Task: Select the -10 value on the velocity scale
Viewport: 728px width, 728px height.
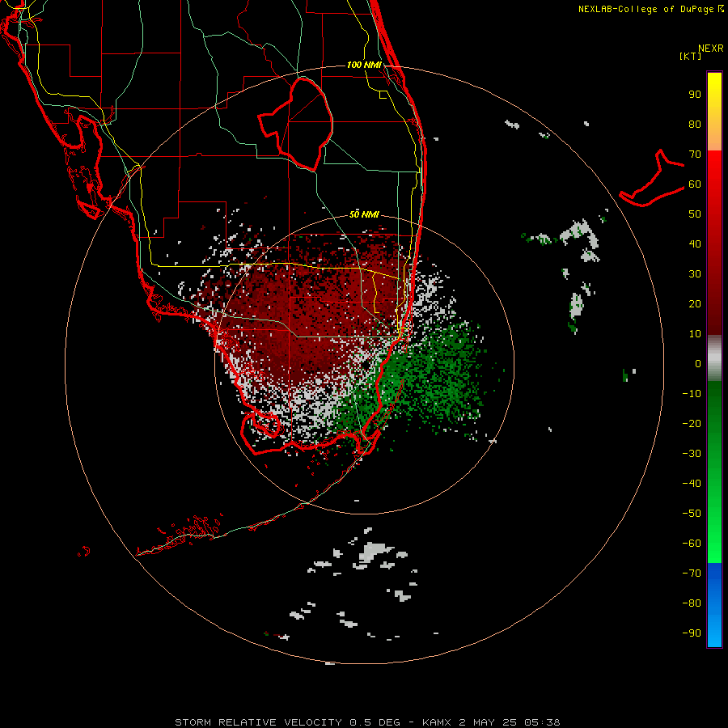Action: click(692, 394)
